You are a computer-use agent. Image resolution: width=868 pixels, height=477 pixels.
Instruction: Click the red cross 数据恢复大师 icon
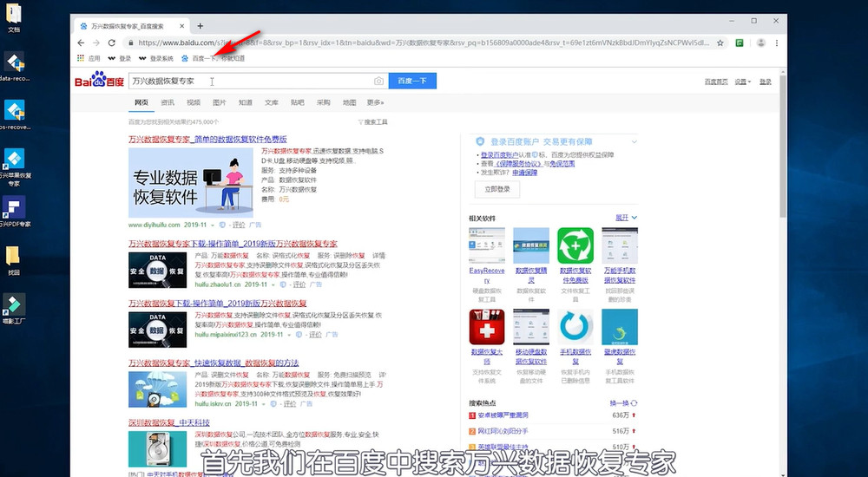click(x=487, y=327)
